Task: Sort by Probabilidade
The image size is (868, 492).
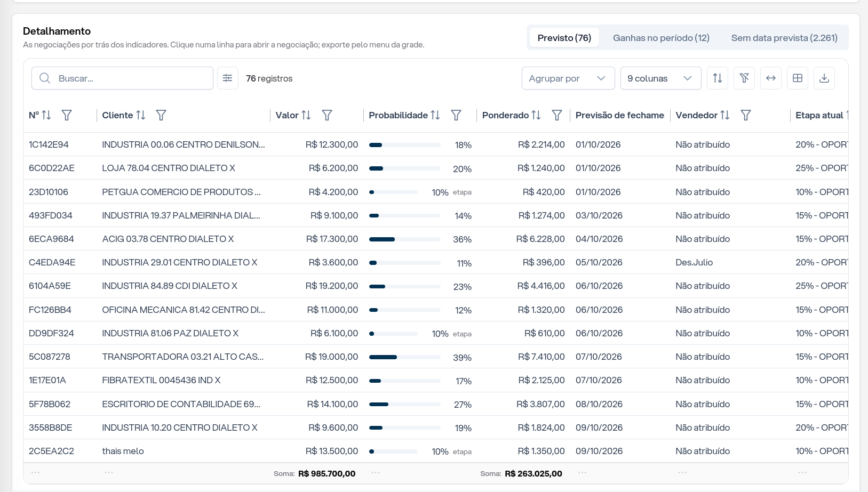Action: (x=435, y=115)
